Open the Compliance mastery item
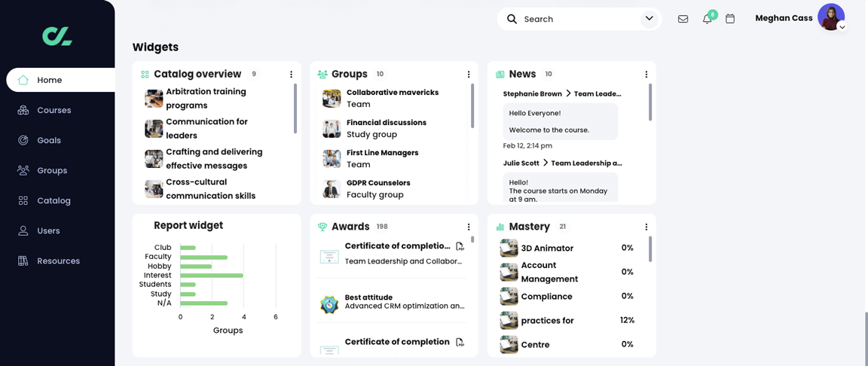 tap(546, 296)
